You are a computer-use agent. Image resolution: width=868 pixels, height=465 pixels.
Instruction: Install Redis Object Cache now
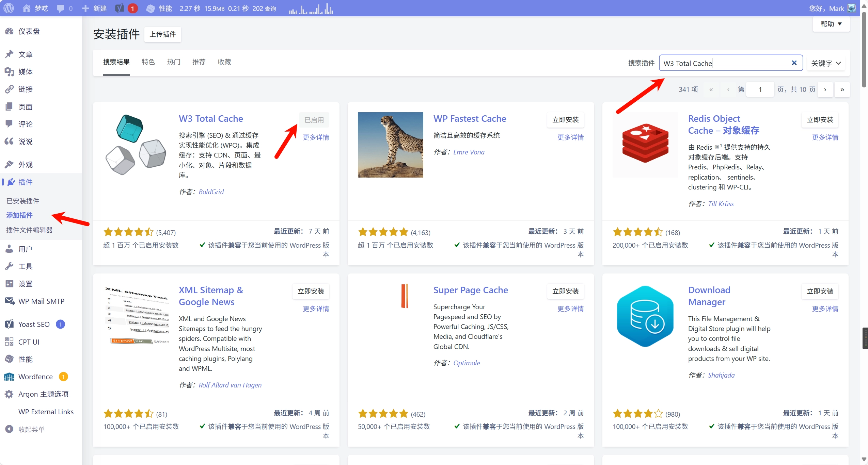pos(820,120)
